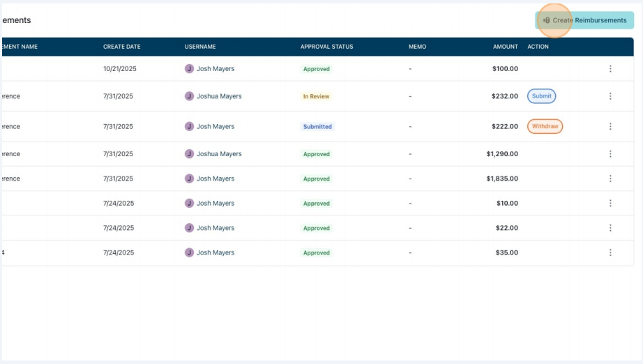
Task: Open three-dot menu for $10.00 row
Action: pyautogui.click(x=610, y=204)
